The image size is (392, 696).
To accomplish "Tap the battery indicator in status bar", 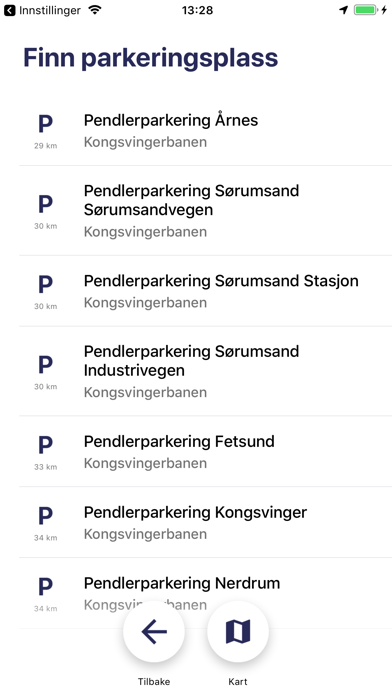I will 365,10.
